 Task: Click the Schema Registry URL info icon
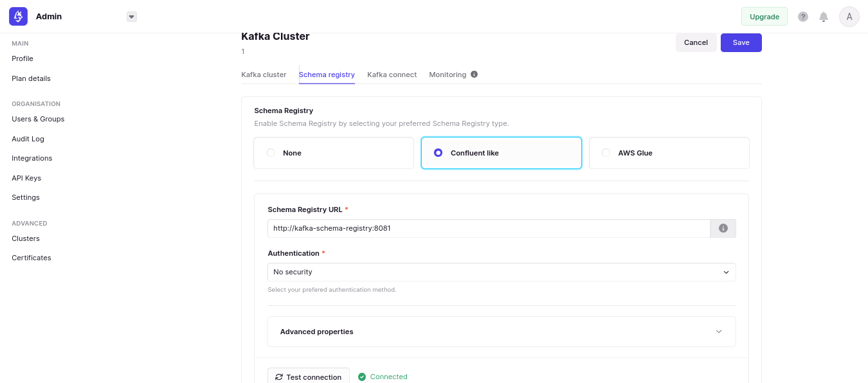pos(723,228)
